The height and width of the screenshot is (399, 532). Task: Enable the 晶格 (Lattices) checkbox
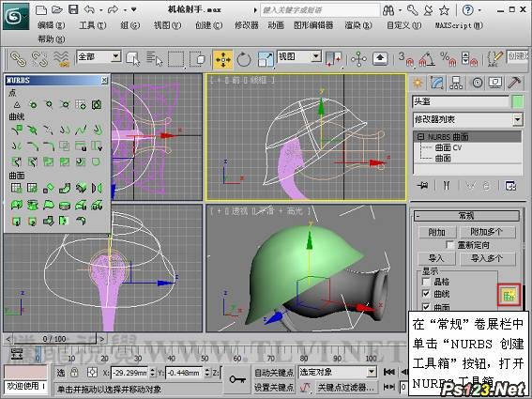click(x=426, y=282)
